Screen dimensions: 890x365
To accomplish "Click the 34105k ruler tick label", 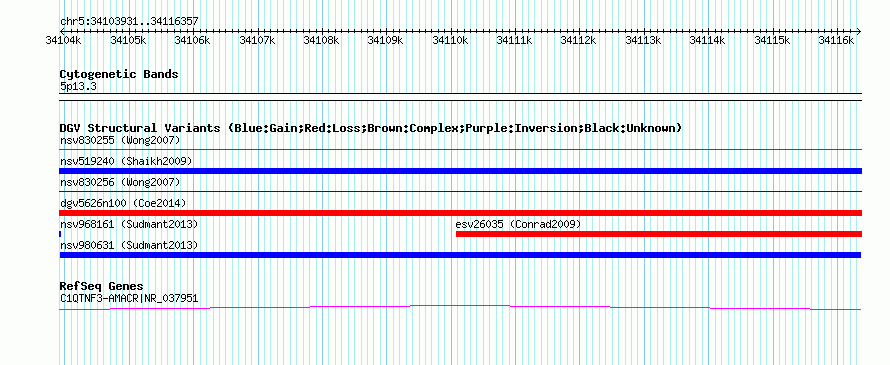I will (128, 40).
